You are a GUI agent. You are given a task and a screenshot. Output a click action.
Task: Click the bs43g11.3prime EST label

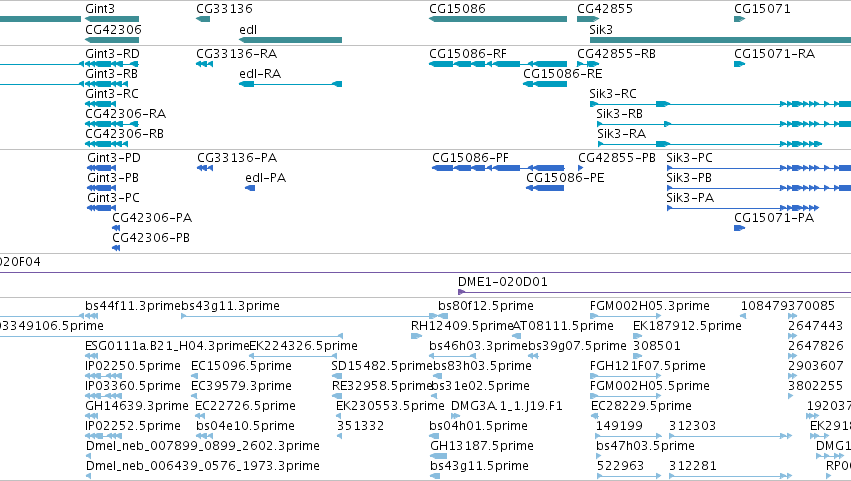(x=231, y=306)
